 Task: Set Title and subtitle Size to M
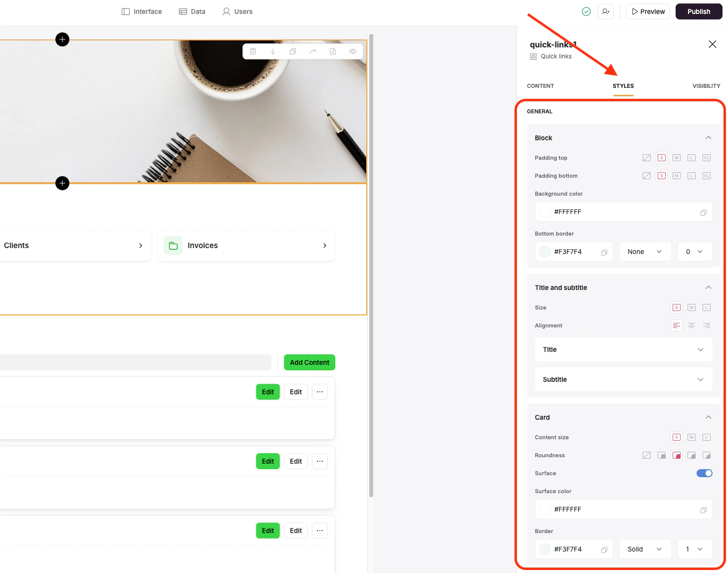point(692,307)
